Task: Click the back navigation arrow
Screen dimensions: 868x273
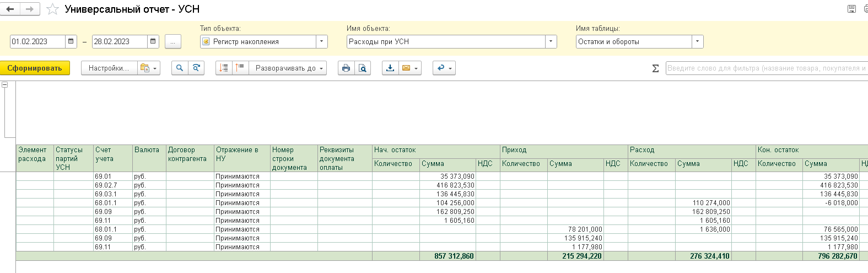Action: pyautogui.click(x=10, y=9)
